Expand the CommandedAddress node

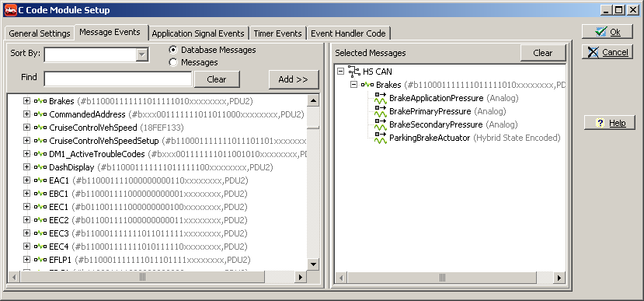27,114
